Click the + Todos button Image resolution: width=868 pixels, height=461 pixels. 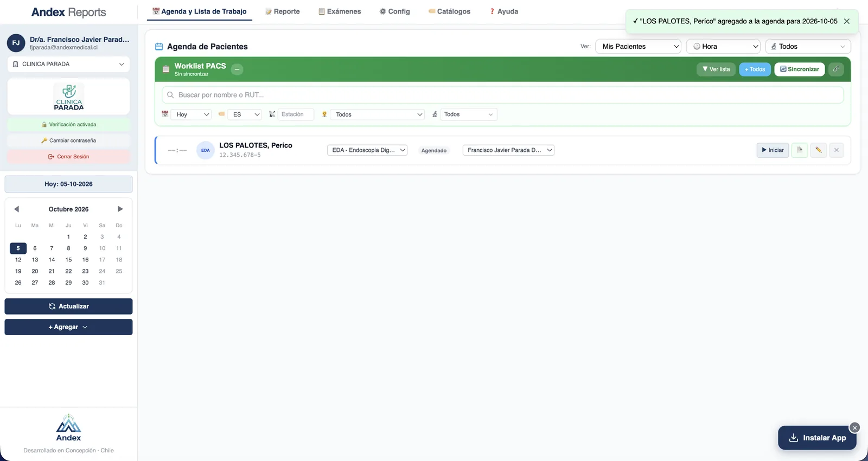[x=755, y=69]
